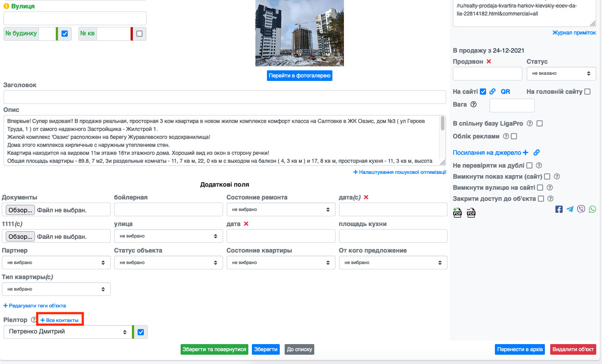Share the listing via WhatsApp icon
602x364 pixels.
pos(593,209)
